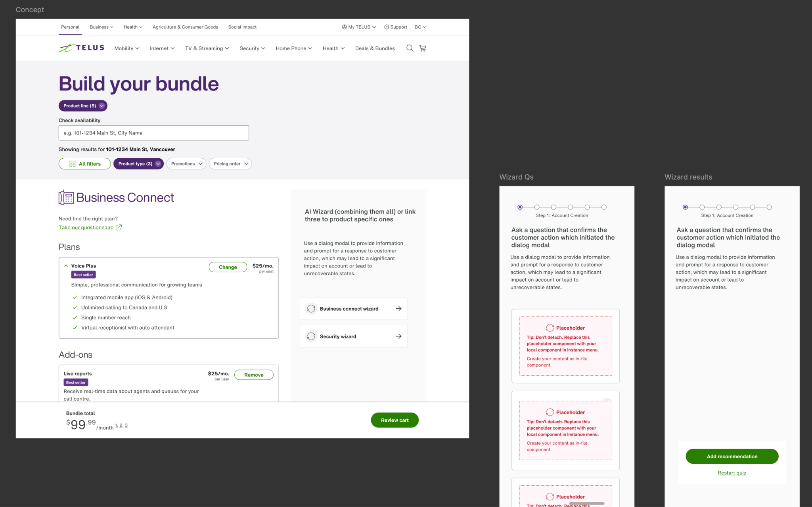Select last step circle in Wizard results
Screen dimensions: 812x507
(769, 207)
